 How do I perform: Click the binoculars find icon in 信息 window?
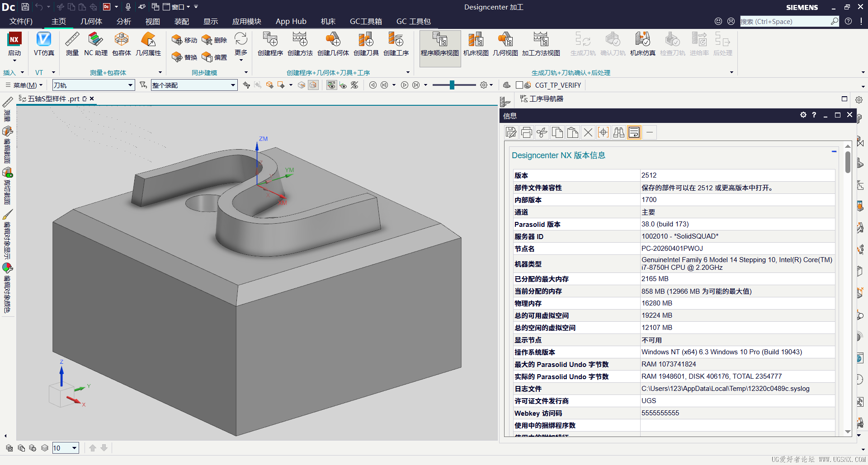[619, 132]
